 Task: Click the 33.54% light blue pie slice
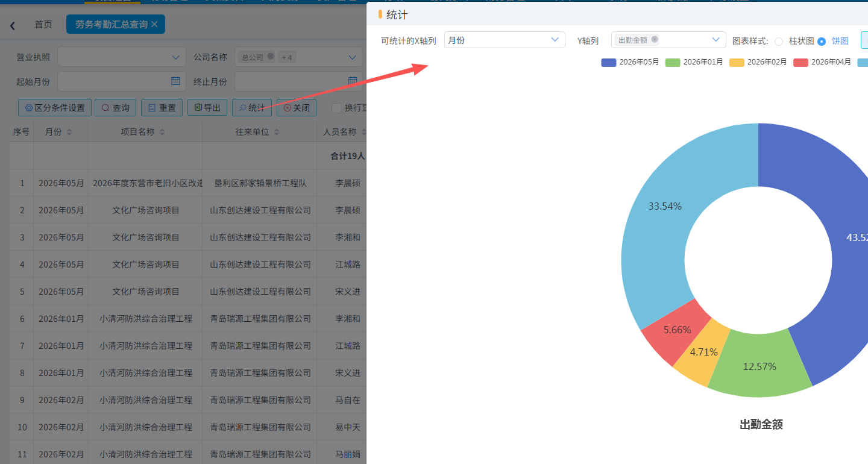click(665, 206)
